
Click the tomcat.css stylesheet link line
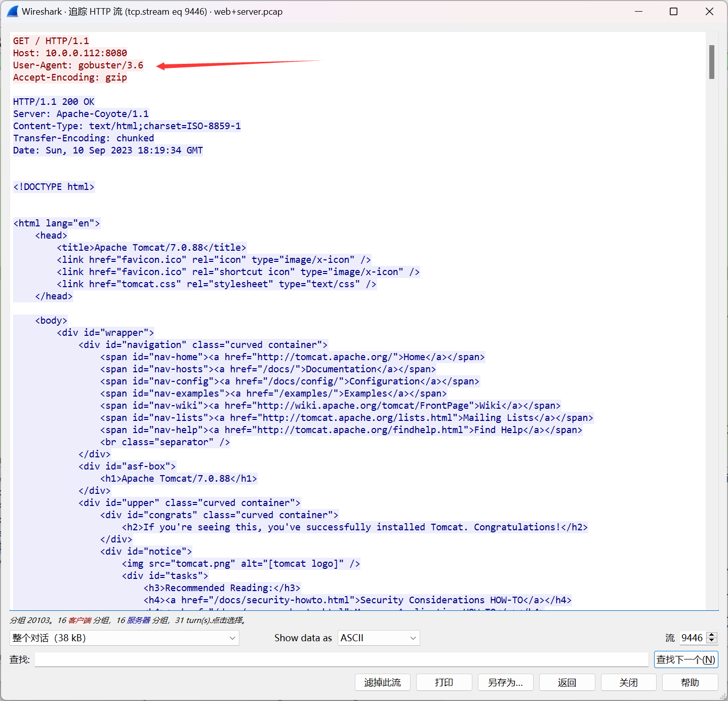click(x=216, y=284)
